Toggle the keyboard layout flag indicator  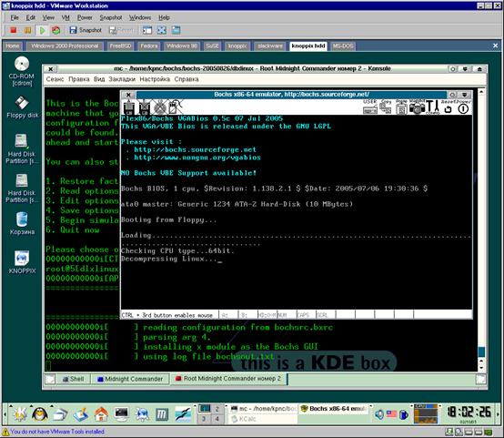(x=391, y=413)
